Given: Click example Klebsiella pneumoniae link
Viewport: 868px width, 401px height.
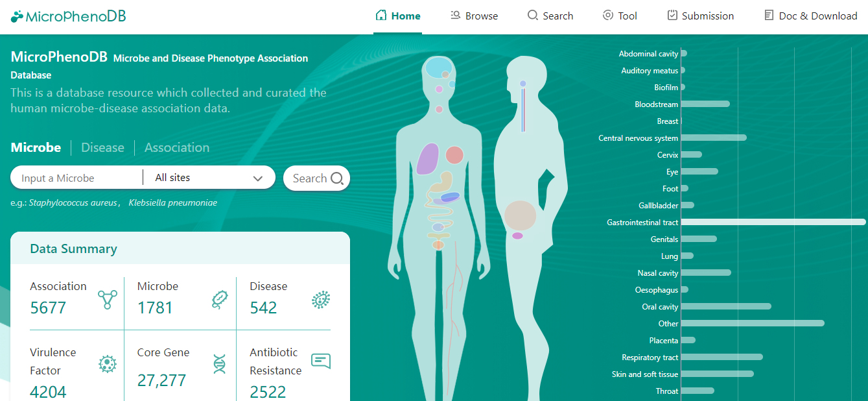Looking at the screenshot, I should [172, 202].
